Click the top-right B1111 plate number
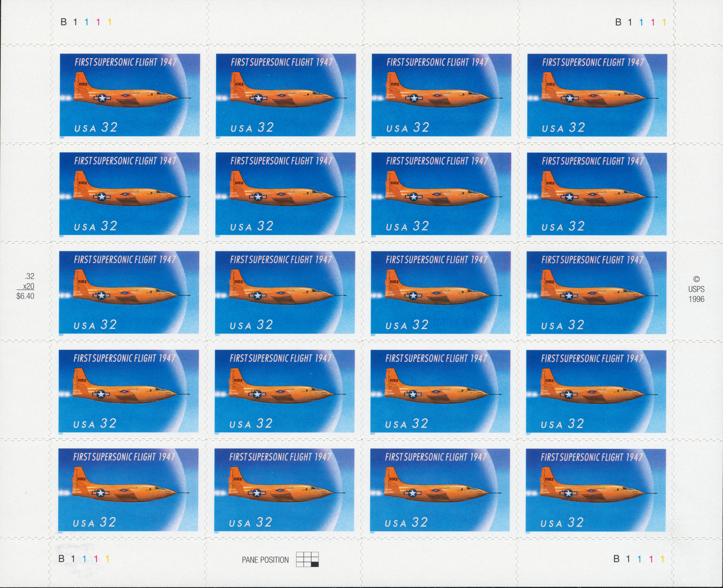The image size is (723, 588). tap(641, 22)
